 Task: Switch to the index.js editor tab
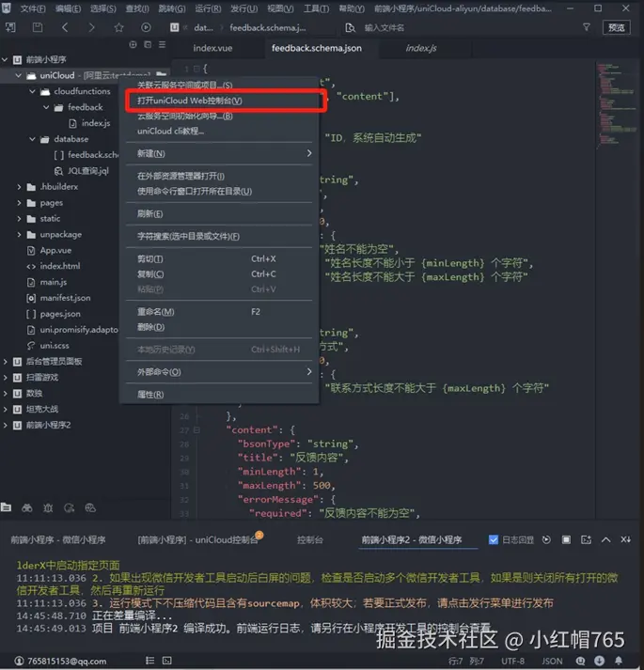click(421, 48)
